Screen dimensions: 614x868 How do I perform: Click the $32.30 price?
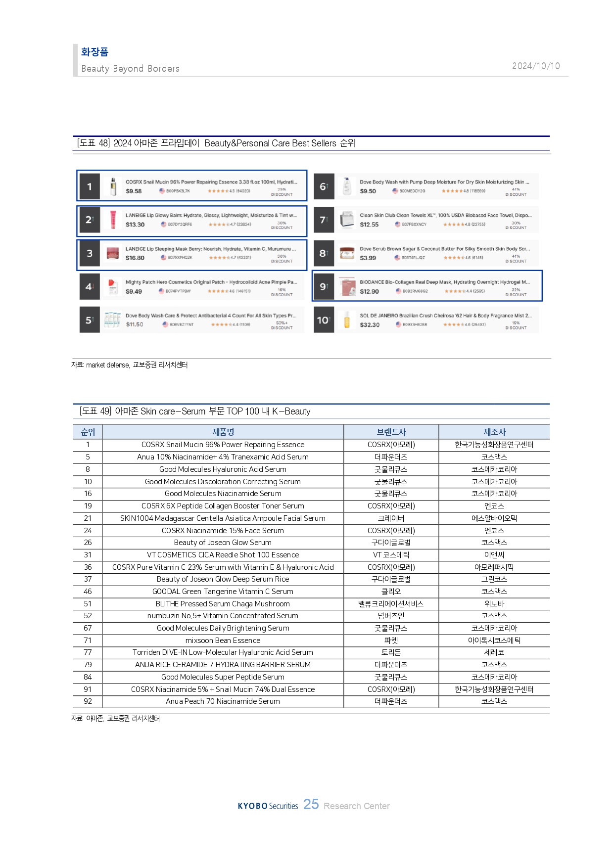pos(370,325)
